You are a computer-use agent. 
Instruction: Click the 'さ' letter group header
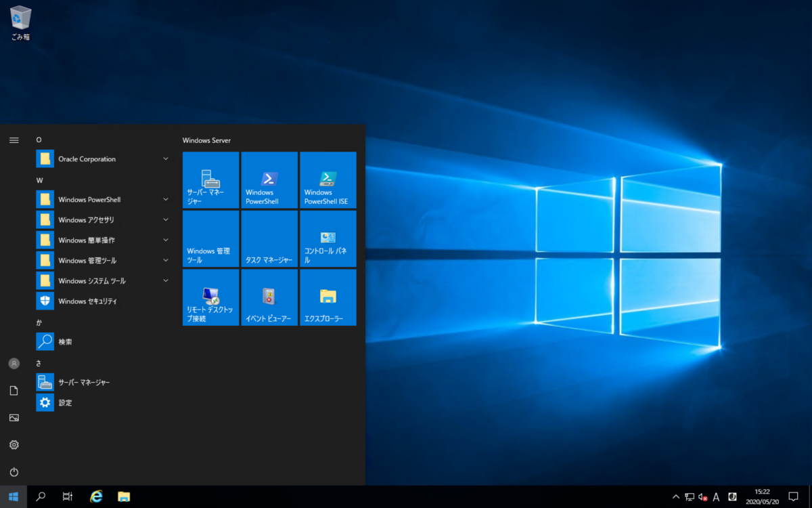pos(39,364)
